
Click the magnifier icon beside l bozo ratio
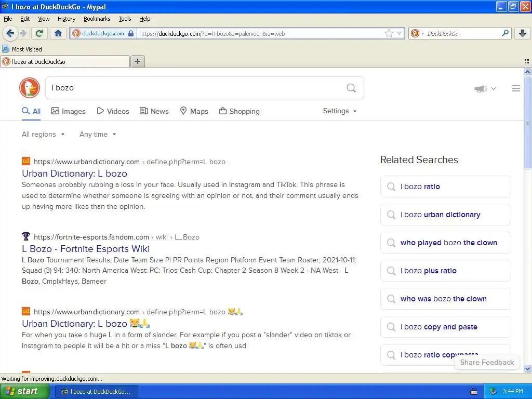tap(391, 187)
